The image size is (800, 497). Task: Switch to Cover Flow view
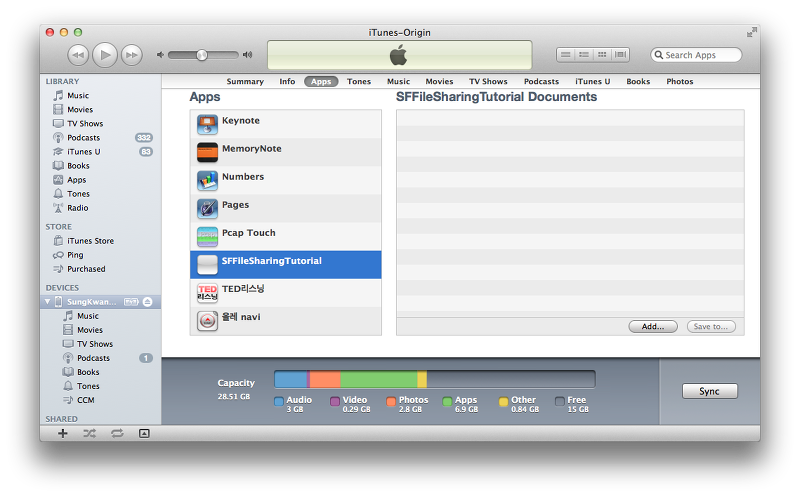620,55
